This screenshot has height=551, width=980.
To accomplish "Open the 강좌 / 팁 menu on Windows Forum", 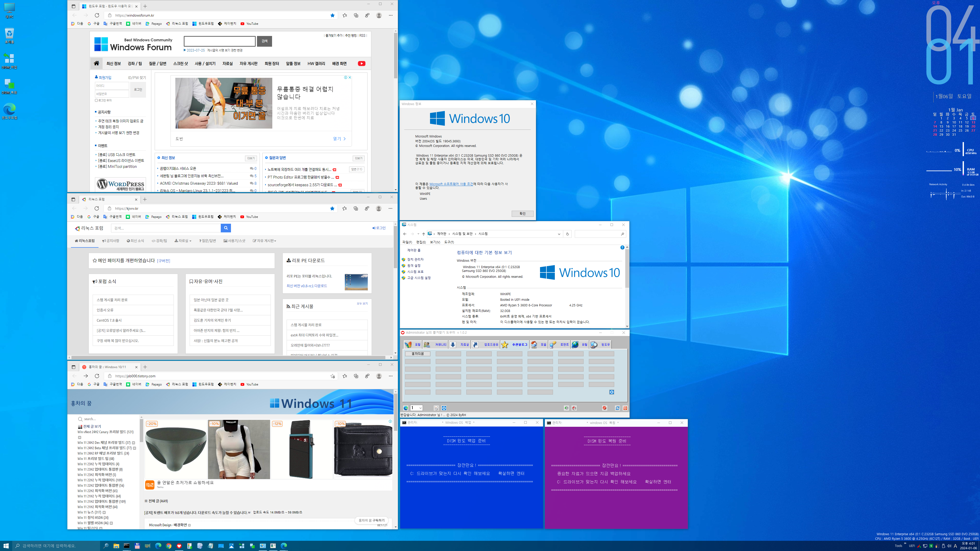I will [135, 64].
